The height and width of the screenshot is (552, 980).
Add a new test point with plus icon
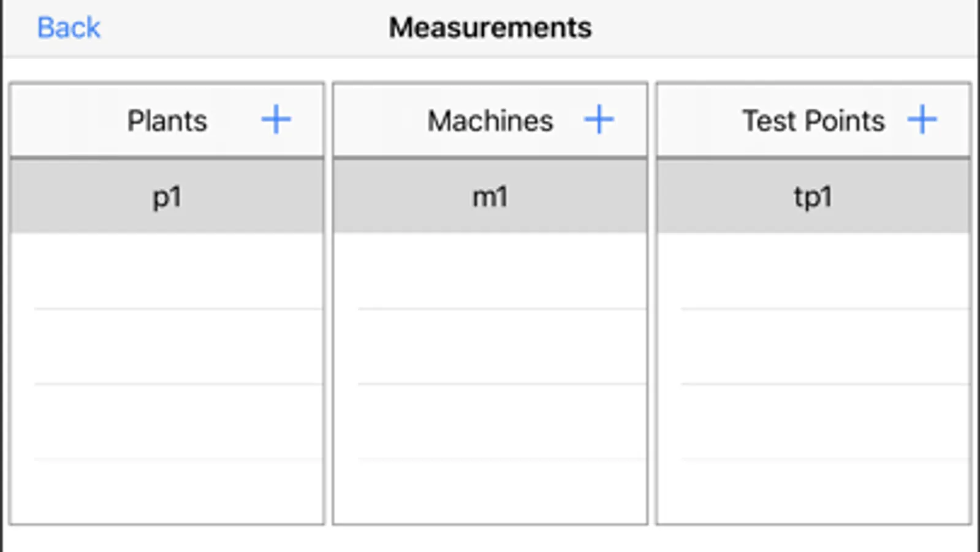click(x=922, y=120)
